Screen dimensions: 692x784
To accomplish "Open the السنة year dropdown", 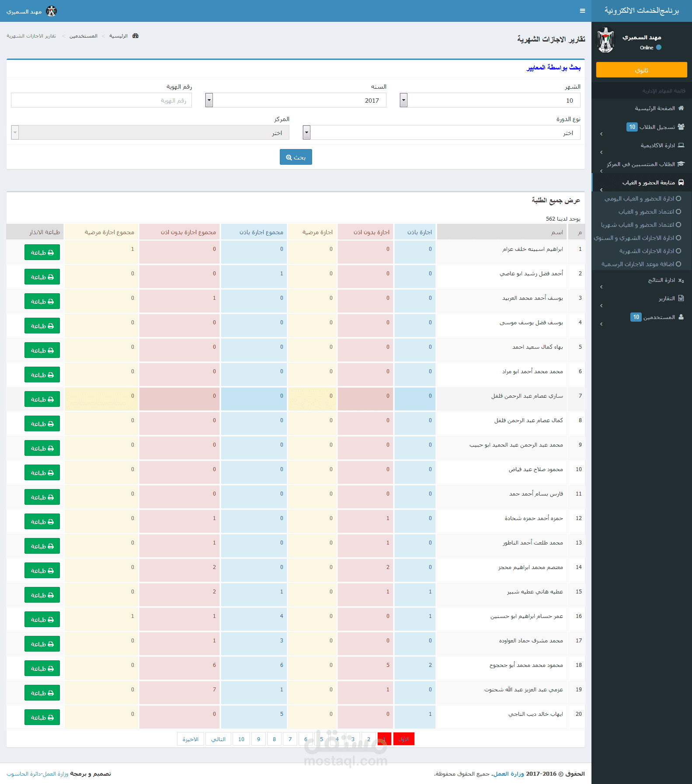I will (x=296, y=100).
